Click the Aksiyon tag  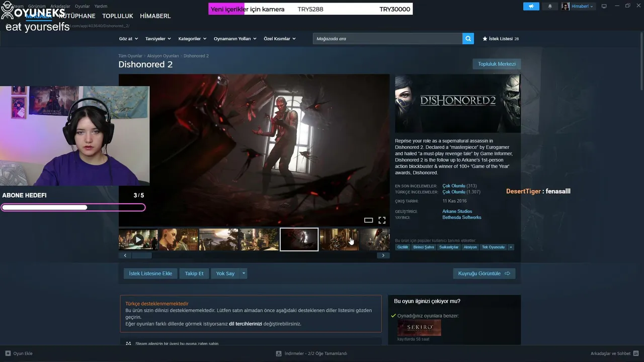pyautogui.click(x=470, y=247)
